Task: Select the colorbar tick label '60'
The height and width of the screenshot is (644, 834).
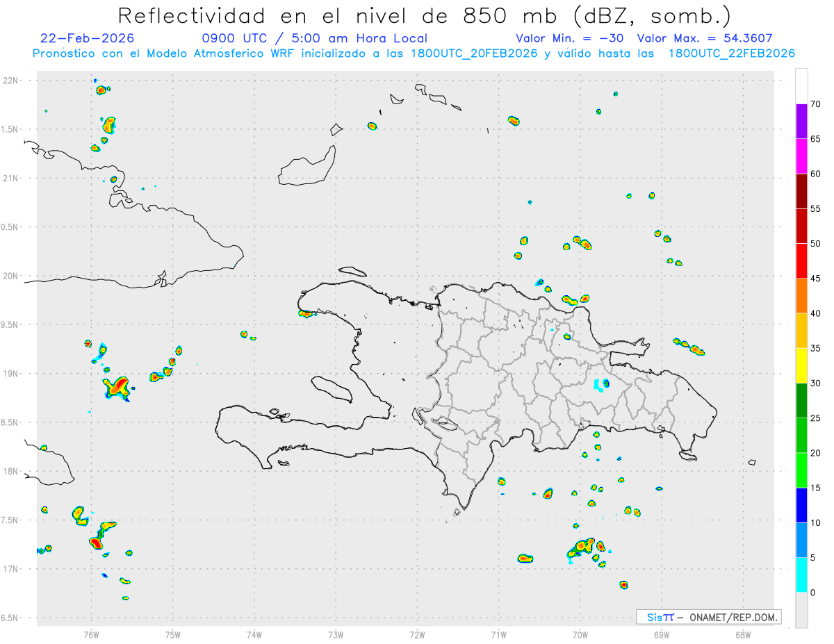Action: tap(815, 174)
